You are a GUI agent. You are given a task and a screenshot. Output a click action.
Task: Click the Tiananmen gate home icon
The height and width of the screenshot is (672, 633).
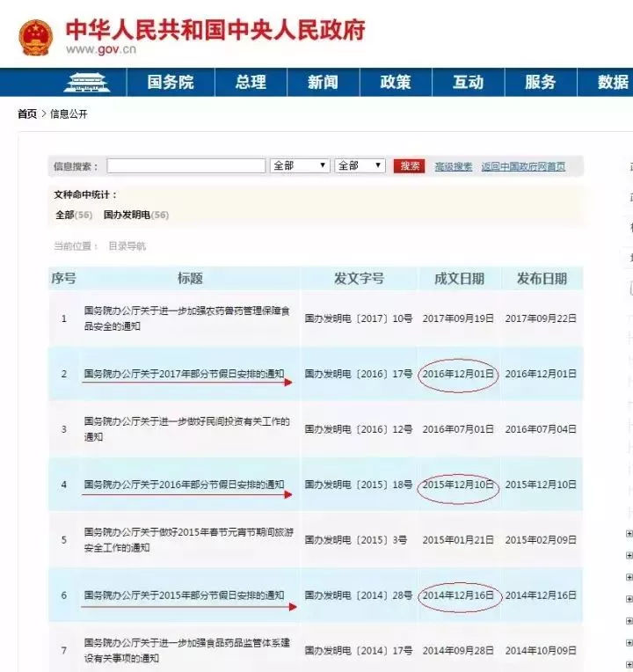(x=87, y=83)
